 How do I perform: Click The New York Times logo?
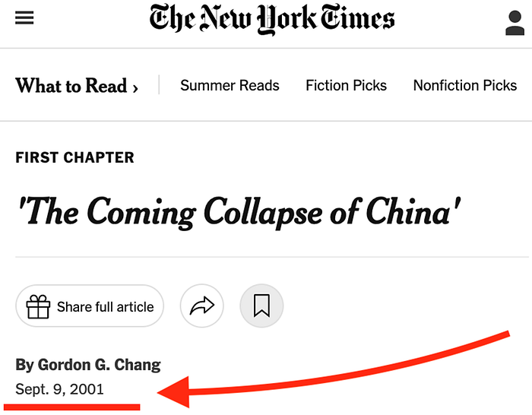tap(272, 19)
